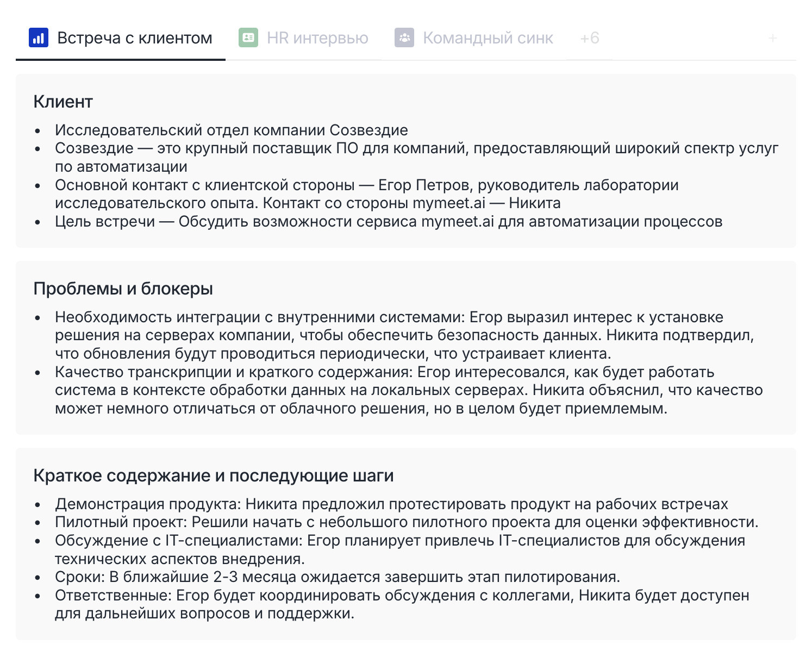
Task: Switch to the "HR интервью" tab label
Action: click(x=317, y=38)
